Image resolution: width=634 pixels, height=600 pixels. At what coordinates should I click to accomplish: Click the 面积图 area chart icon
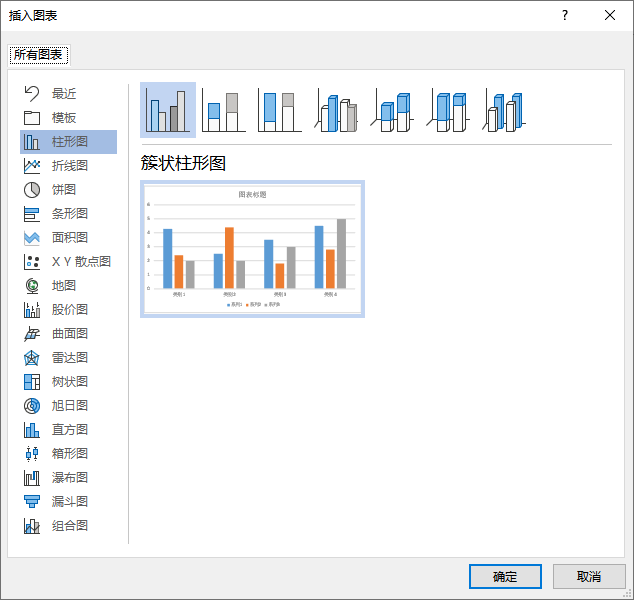tap(32, 238)
